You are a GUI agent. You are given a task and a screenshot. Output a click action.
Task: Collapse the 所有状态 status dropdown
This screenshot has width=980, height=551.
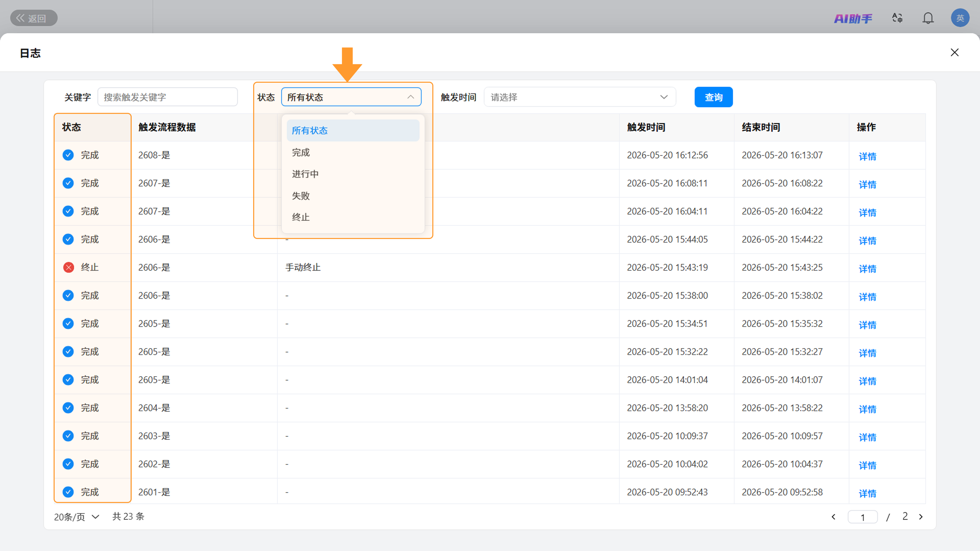point(351,97)
